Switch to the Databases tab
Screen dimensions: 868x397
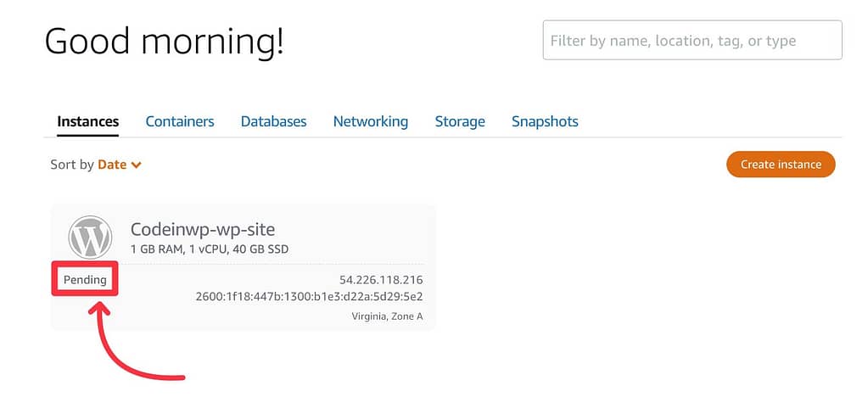273,121
